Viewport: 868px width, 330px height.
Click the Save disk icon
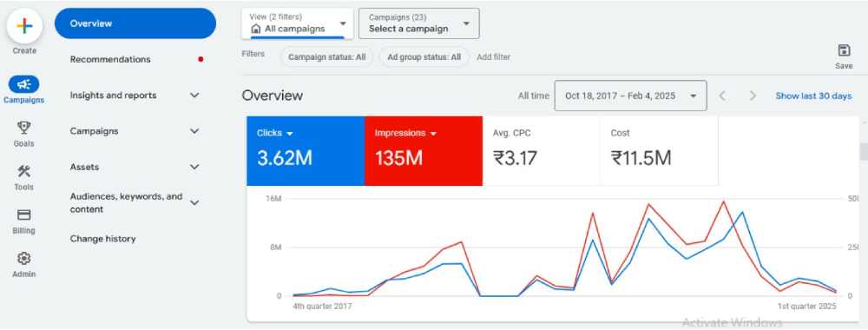tap(844, 50)
